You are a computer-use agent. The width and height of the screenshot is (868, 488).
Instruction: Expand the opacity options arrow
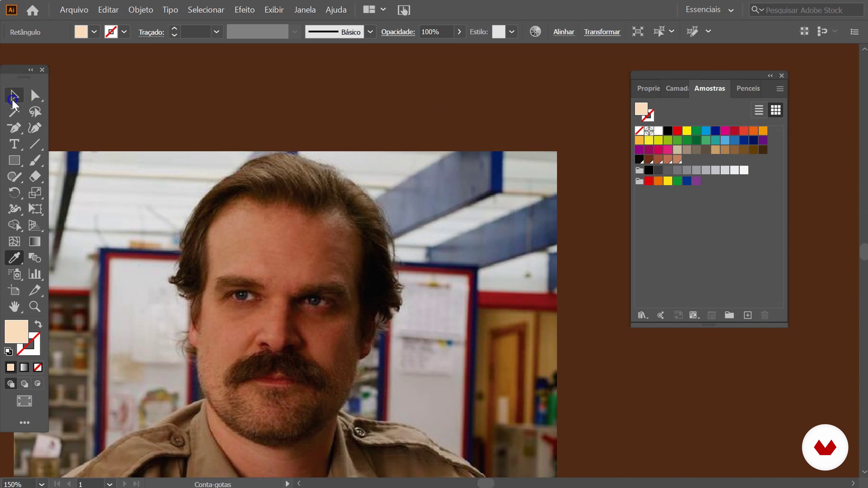[x=459, y=32]
